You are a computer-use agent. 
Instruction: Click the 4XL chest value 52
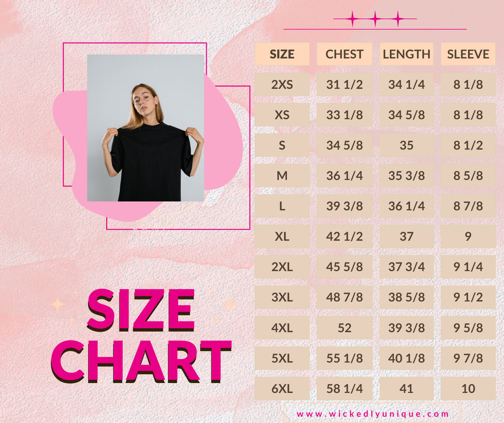pyautogui.click(x=344, y=328)
